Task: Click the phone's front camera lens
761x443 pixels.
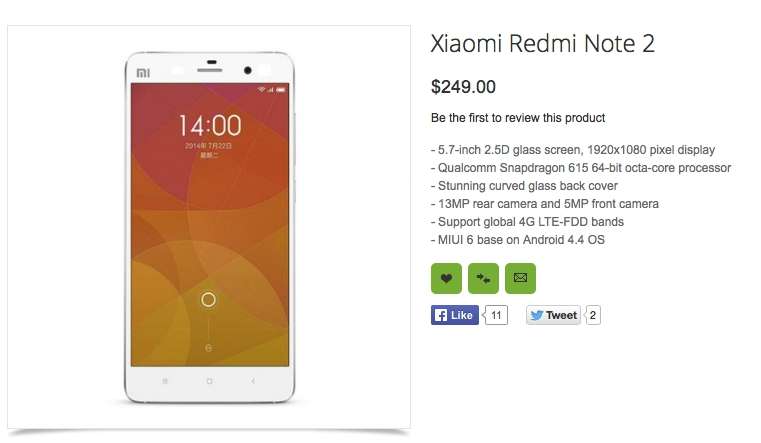Action: 248,70
